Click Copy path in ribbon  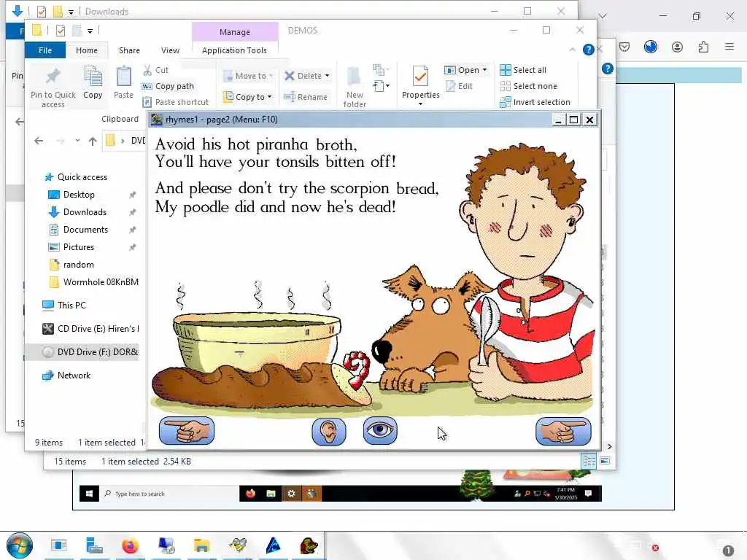pyautogui.click(x=169, y=86)
